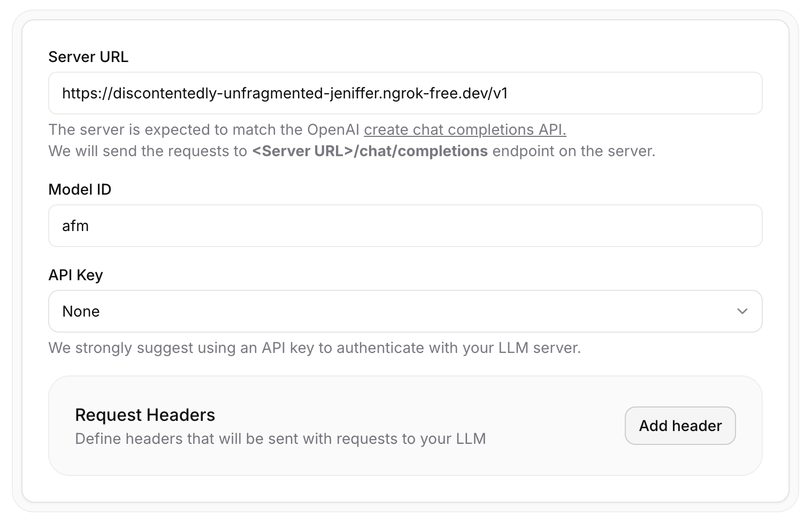This screenshot has width=812, height=523.
Task: Open the API Key dropdown showing None
Action: click(404, 311)
